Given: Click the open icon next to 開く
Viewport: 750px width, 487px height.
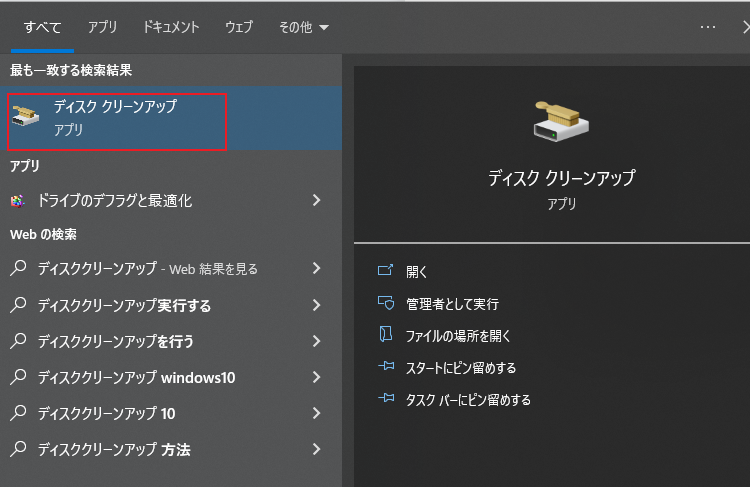Looking at the screenshot, I should 386,270.
